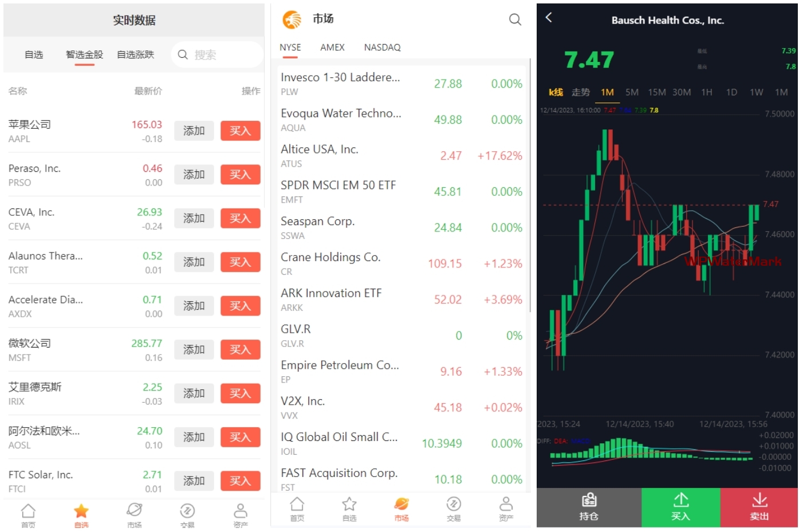Click 添加 button for AAPL
This screenshot has width=799, height=532.
194,131
